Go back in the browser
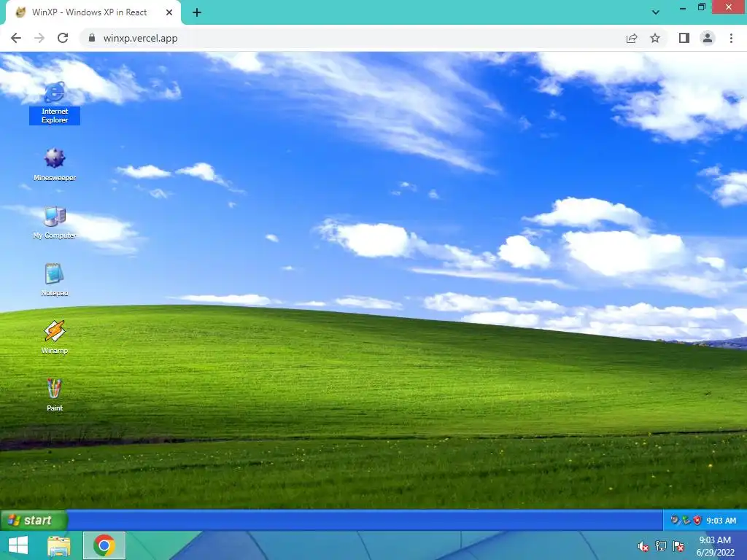This screenshot has width=747, height=560. [x=16, y=38]
